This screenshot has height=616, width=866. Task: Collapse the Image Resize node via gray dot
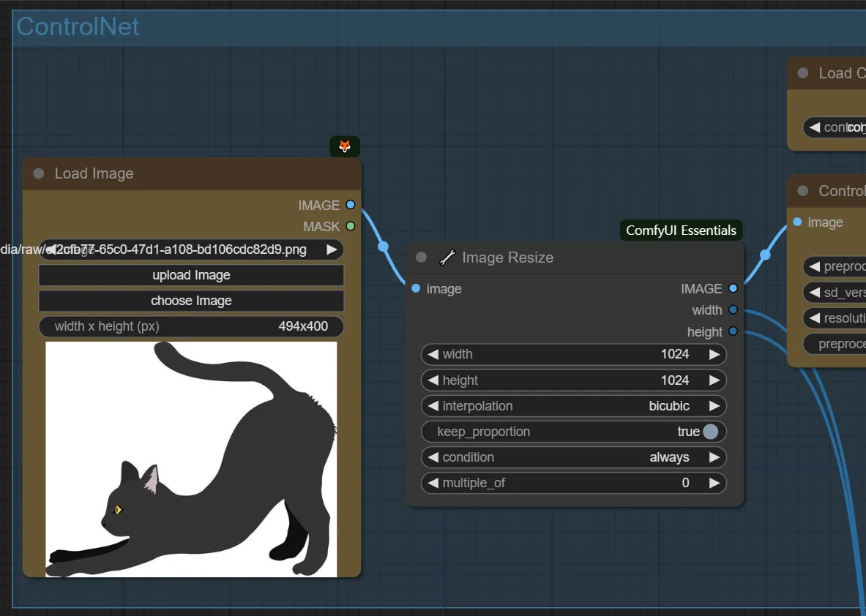421,258
